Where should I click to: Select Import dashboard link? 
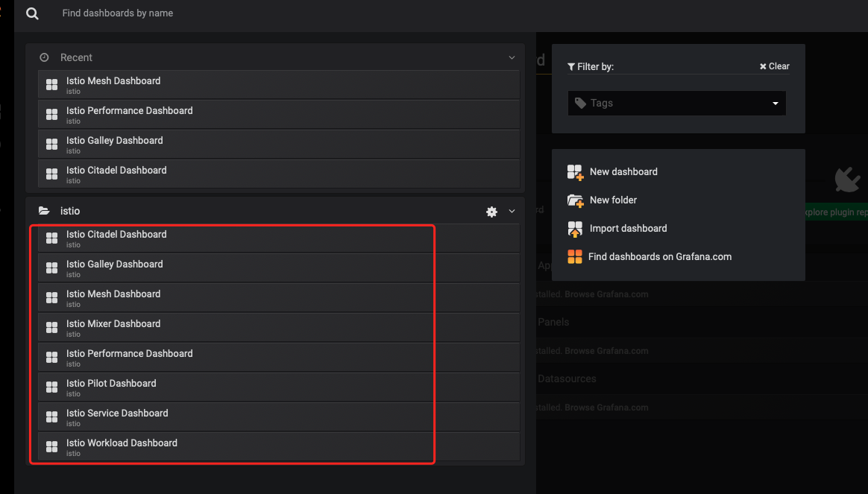[x=629, y=229]
